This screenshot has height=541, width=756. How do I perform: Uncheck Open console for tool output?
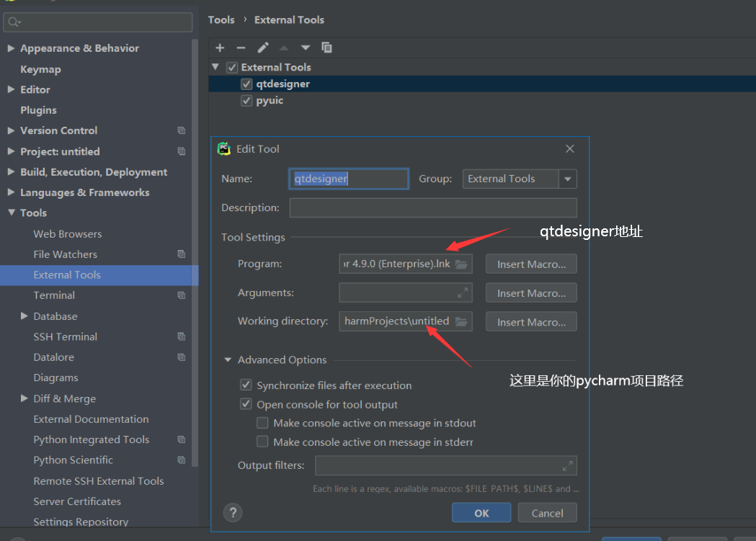point(246,404)
